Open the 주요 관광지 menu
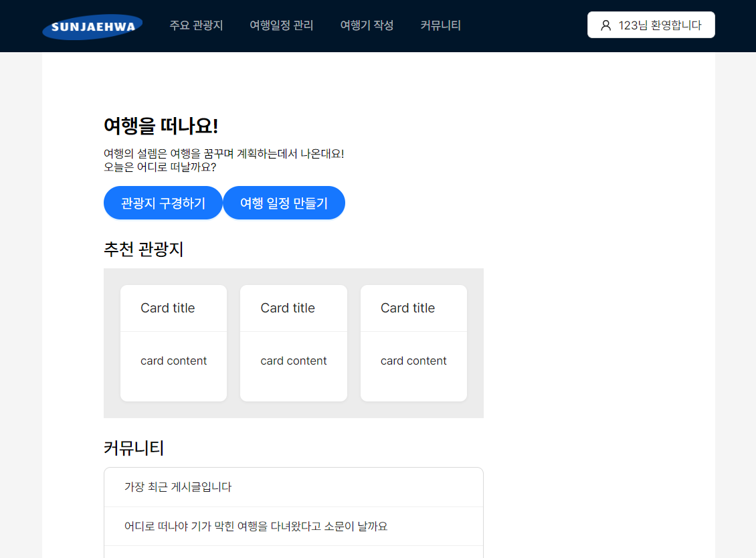756x558 pixels. click(x=196, y=25)
